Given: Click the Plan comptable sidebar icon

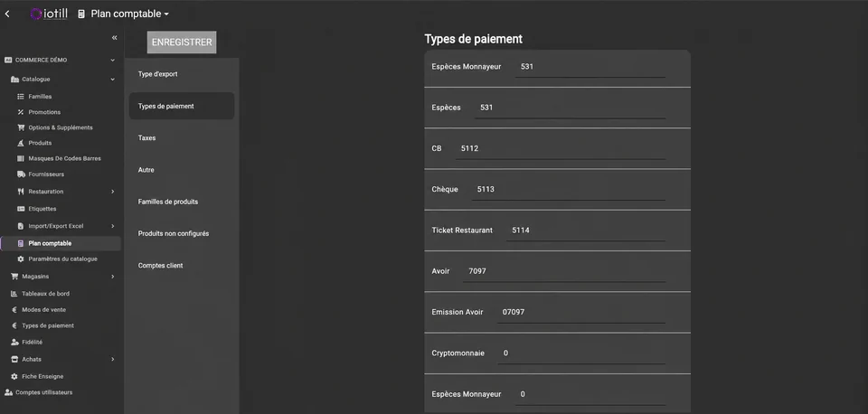Looking at the screenshot, I should [21, 243].
